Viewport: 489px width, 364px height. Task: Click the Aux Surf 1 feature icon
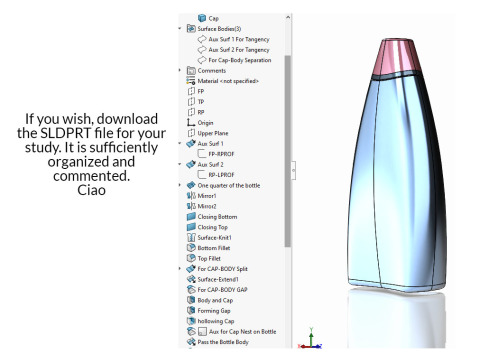click(191, 143)
